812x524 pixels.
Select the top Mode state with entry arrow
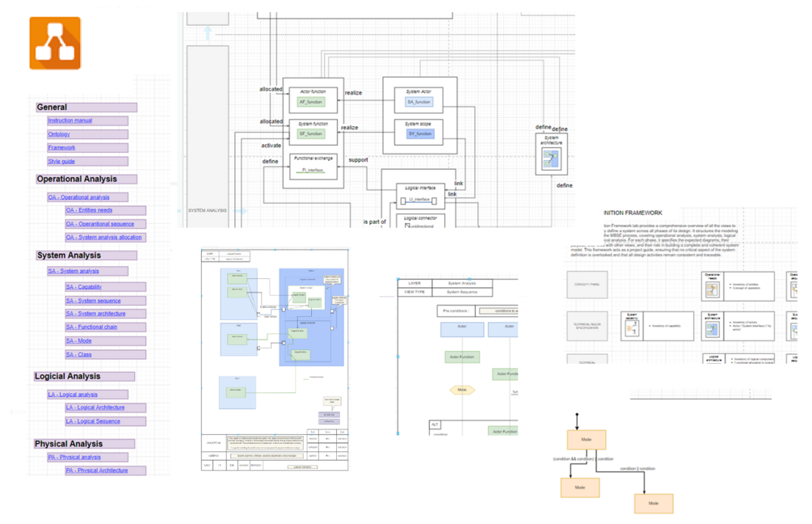(587, 440)
